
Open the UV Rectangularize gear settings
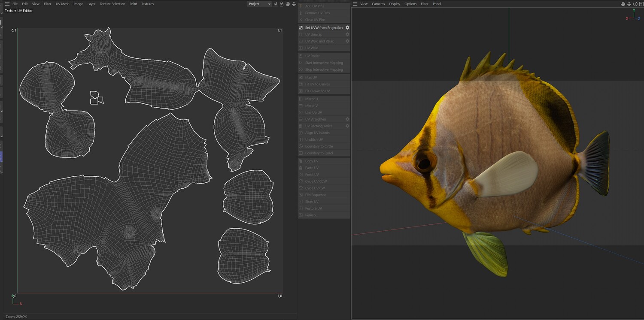click(347, 126)
